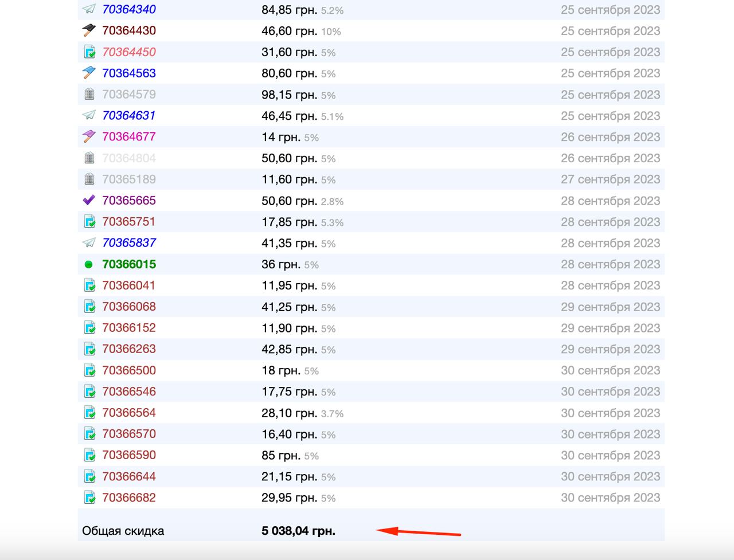This screenshot has height=560, width=734.
Task: Click document check icon beside order 70366682
Action: point(89,498)
